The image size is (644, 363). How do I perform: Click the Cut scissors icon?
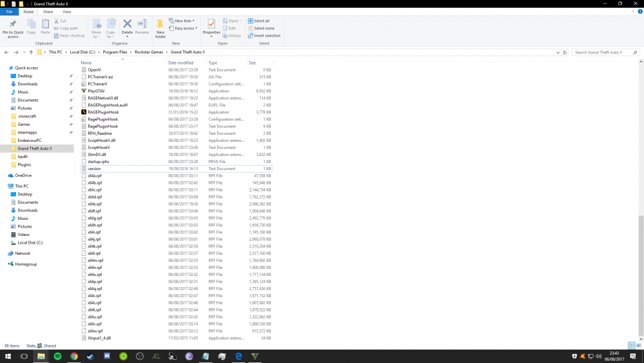tap(56, 21)
